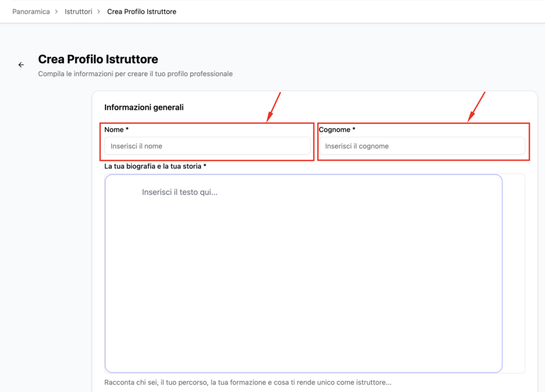Click the Crea Profilo Istruttore page heading
This screenshot has height=392, width=545.
[98, 60]
